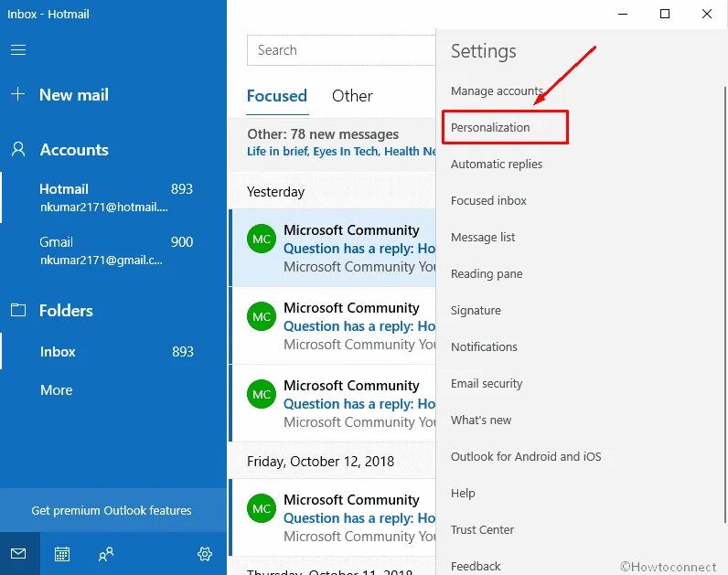Open the hamburger navigation menu

point(18,49)
